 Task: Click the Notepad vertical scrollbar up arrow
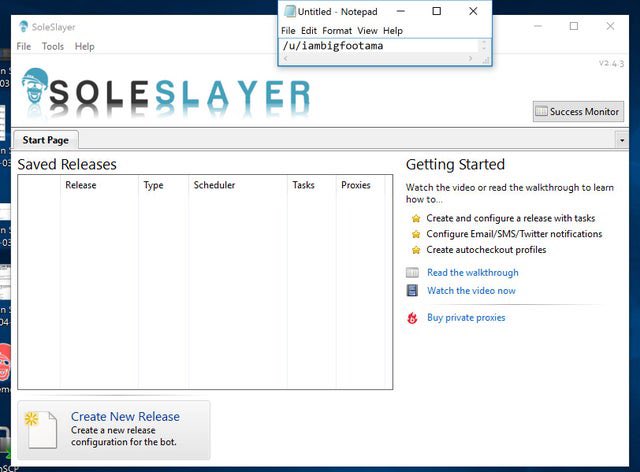tap(484, 42)
